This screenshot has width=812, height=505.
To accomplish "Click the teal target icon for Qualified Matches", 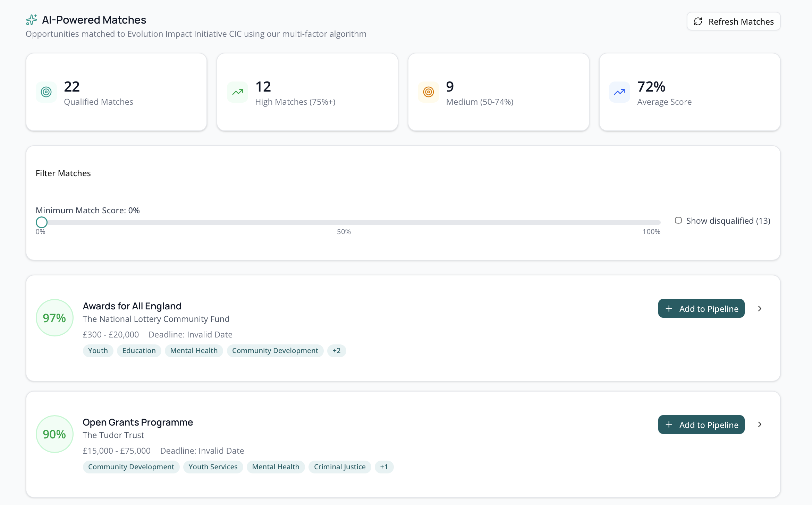I will [46, 92].
